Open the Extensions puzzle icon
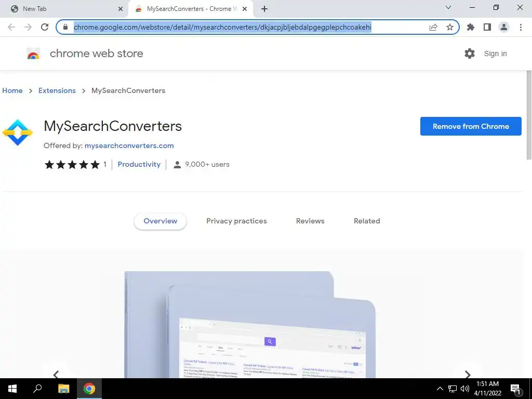This screenshot has height=399, width=532. pos(471,27)
